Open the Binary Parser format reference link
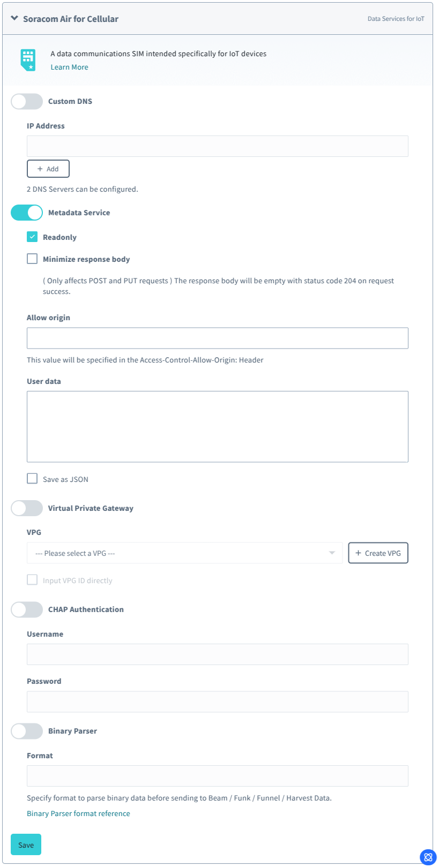The image size is (439, 868). tap(79, 813)
